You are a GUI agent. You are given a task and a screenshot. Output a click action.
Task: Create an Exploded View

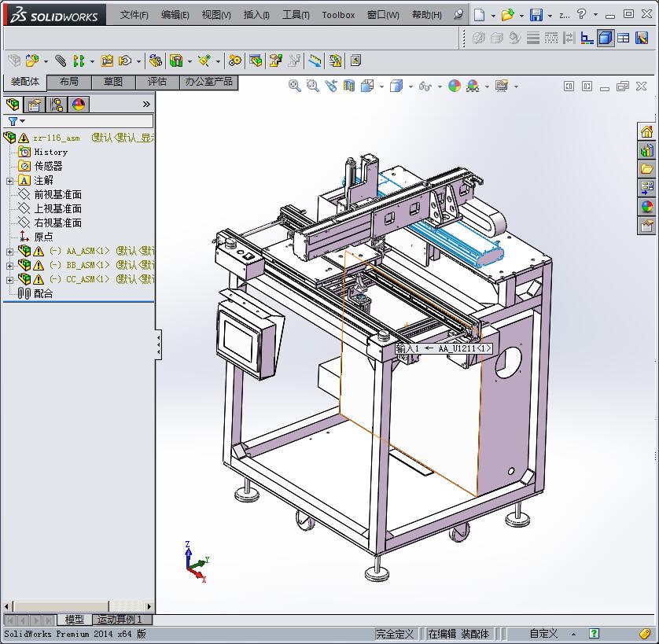click(276, 61)
